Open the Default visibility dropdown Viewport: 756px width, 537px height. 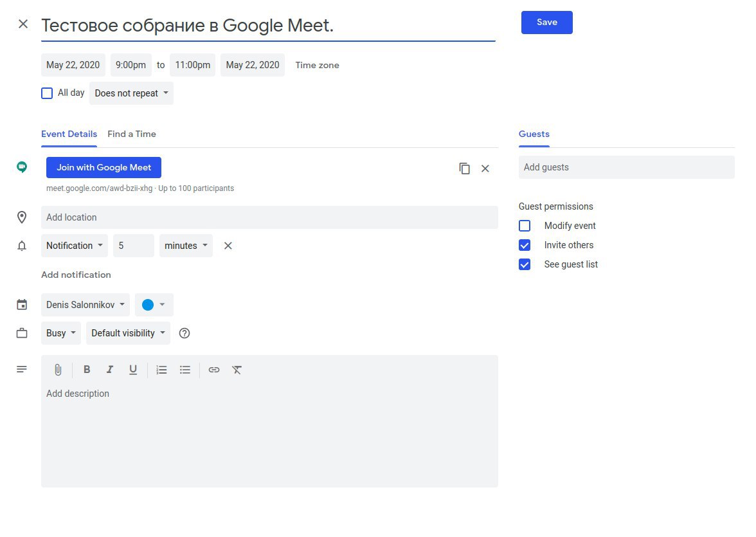coord(129,333)
